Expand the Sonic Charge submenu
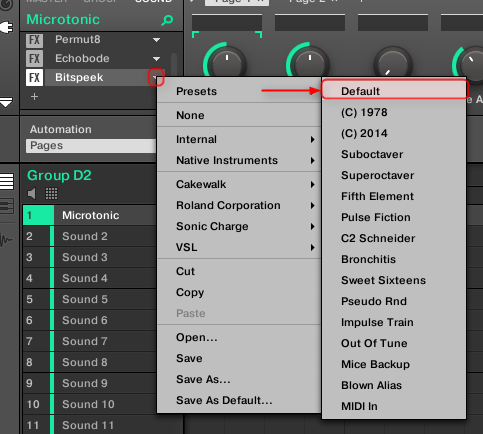Viewport: 483px width, 434px height. point(239,226)
